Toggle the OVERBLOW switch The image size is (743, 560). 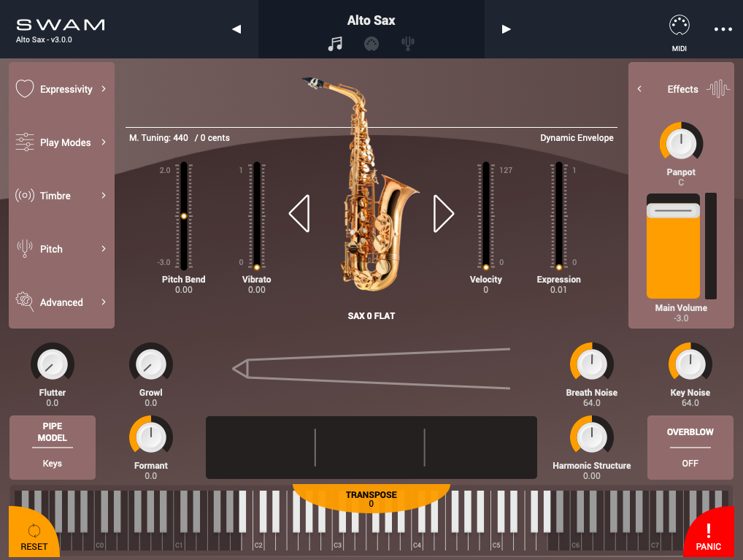point(690,448)
